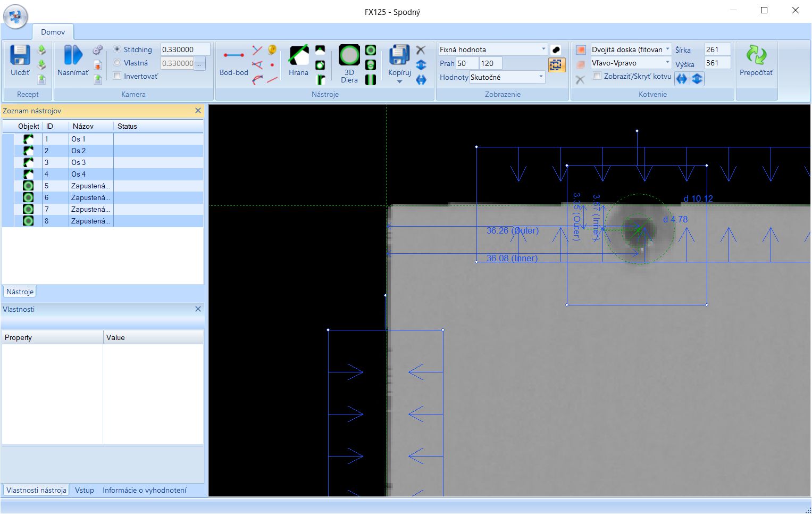Toggle the highlighted tool-frames display icon
This screenshot has height=514, width=812.
pyautogui.click(x=556, y=65)
